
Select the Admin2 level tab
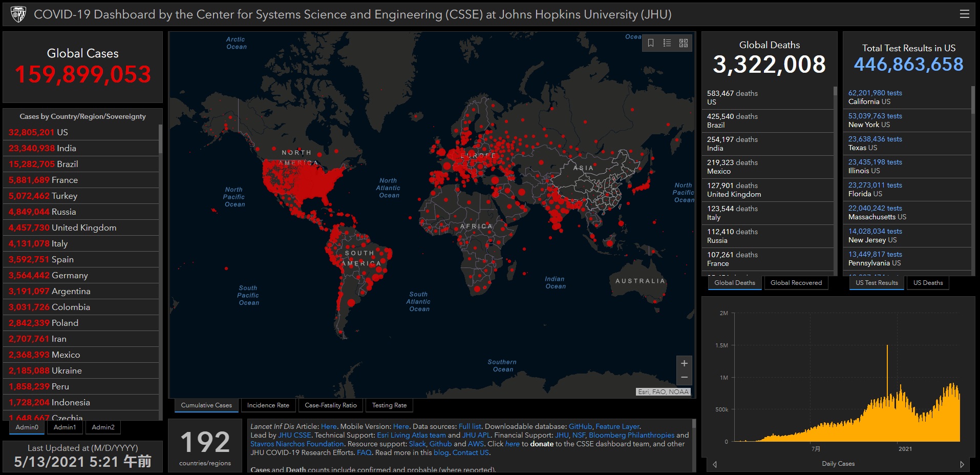click(103, 427)
